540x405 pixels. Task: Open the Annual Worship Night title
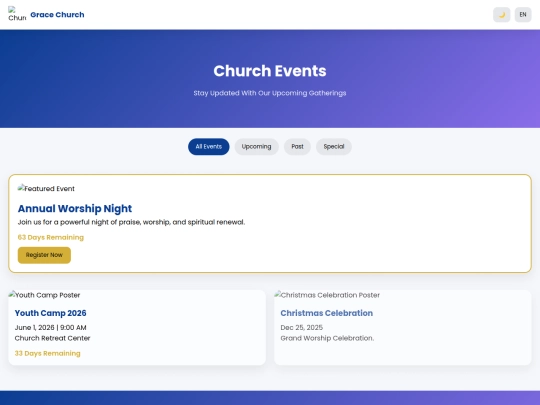coord(75,209)
